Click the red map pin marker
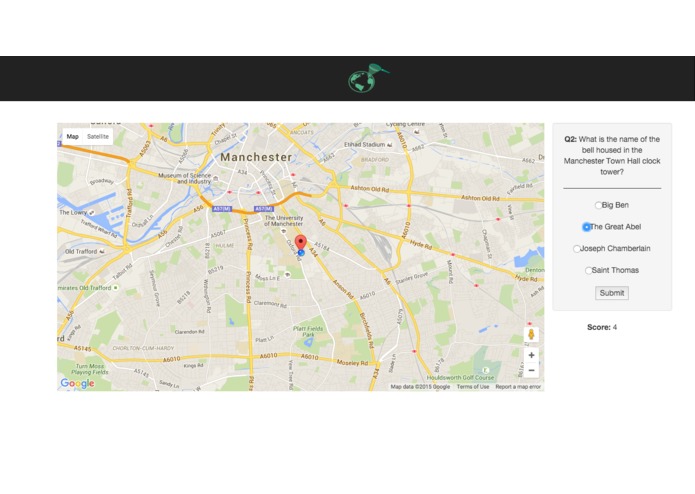The height and width of the screenshot is (494, 695). pyautogui.click(x=301, y=243)
